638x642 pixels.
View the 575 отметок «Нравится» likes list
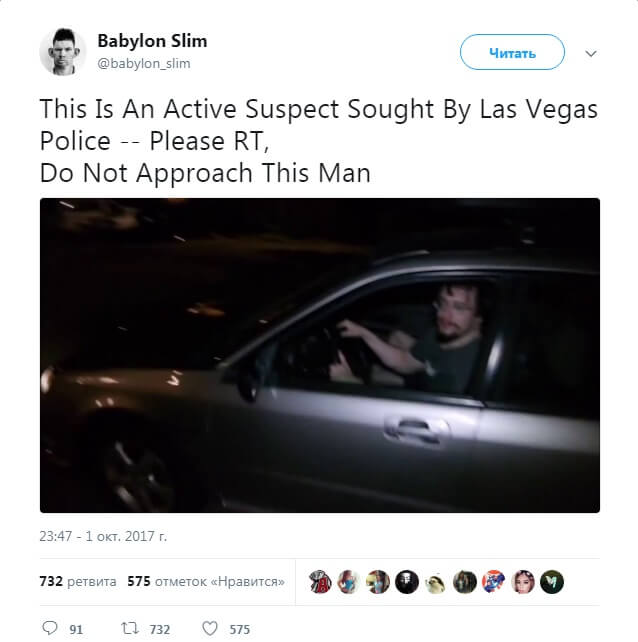(206, 581)
